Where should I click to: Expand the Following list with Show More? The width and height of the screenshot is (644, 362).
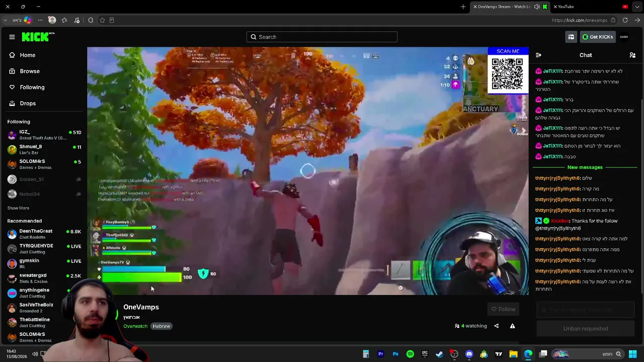pyautogui.click(x=18, y=208)
